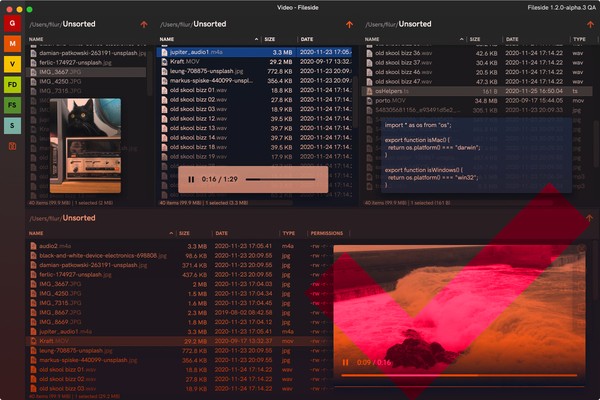
Task: Select Kraft.MOV row in bottom pane
Action: 180,341
